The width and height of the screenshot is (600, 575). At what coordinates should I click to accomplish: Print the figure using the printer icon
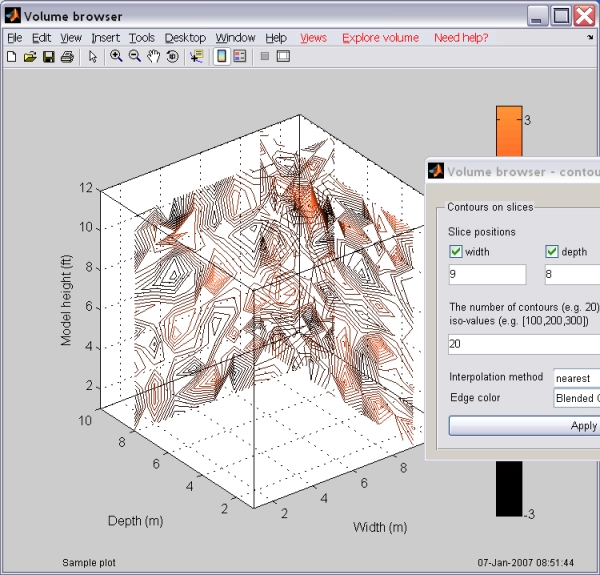[67, 57]
